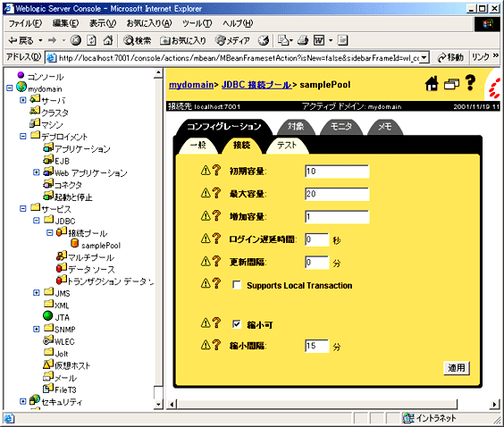Click the browser Back (戻る) arrow

(21, 40)
